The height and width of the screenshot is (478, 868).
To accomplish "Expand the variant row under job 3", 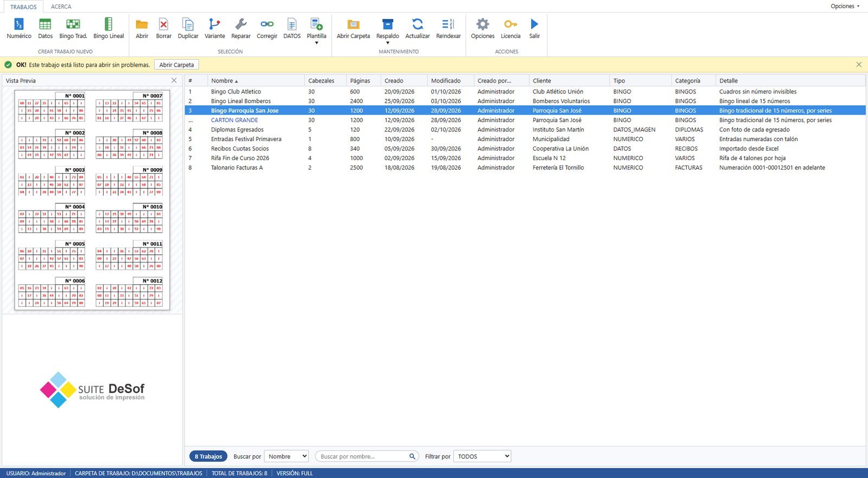I will click(x=190, y=120).
